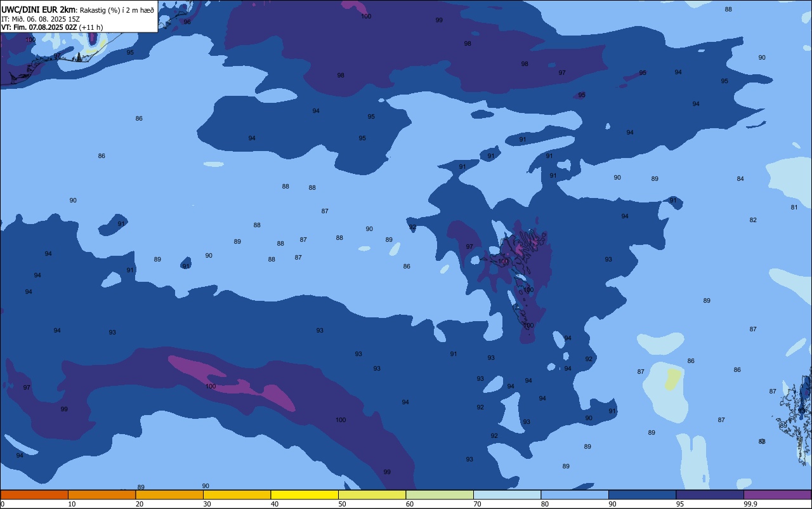This screenshot has width=812, height=509.
Task: Click the 80–90 light blue legend segment
Action: pyautogui.click(x=575, y=494)
